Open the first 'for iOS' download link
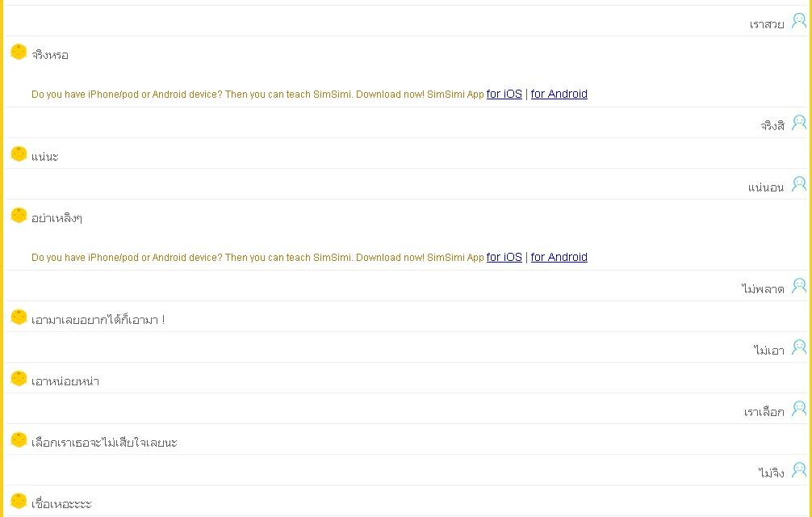 click(504, 94)
